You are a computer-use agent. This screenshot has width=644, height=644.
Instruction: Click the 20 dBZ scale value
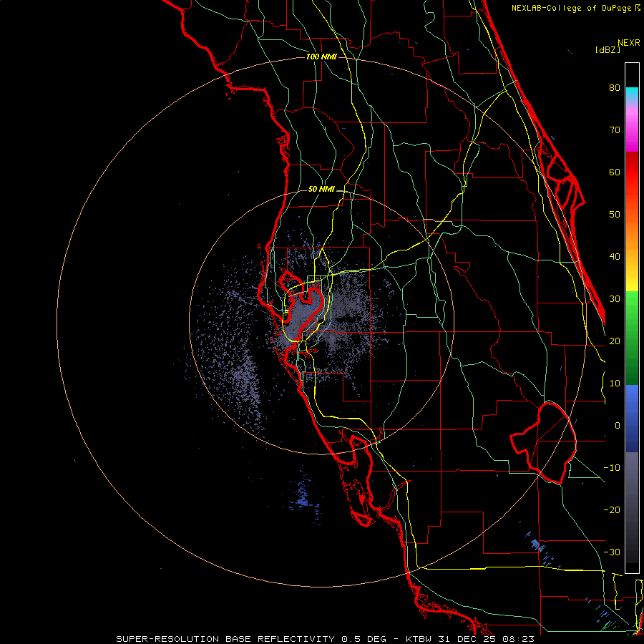[x=615, y=341]
